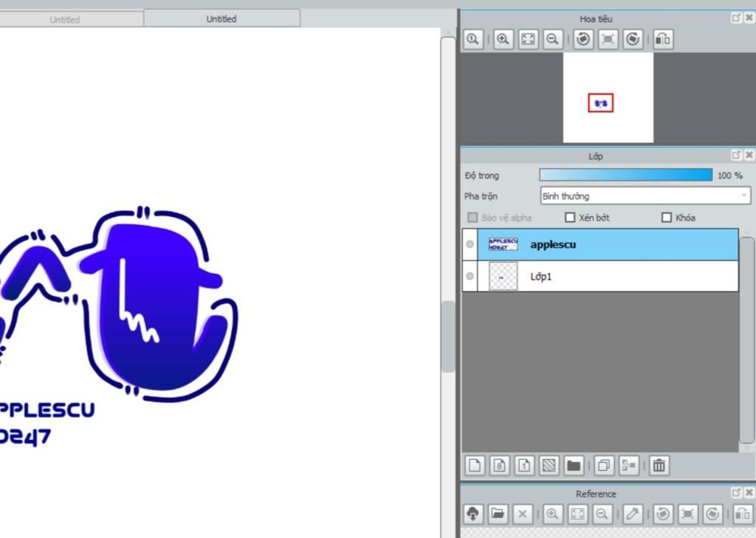The image size is (756, 538).
Task: Rotate reference image right
Action: tap(712, 514)
